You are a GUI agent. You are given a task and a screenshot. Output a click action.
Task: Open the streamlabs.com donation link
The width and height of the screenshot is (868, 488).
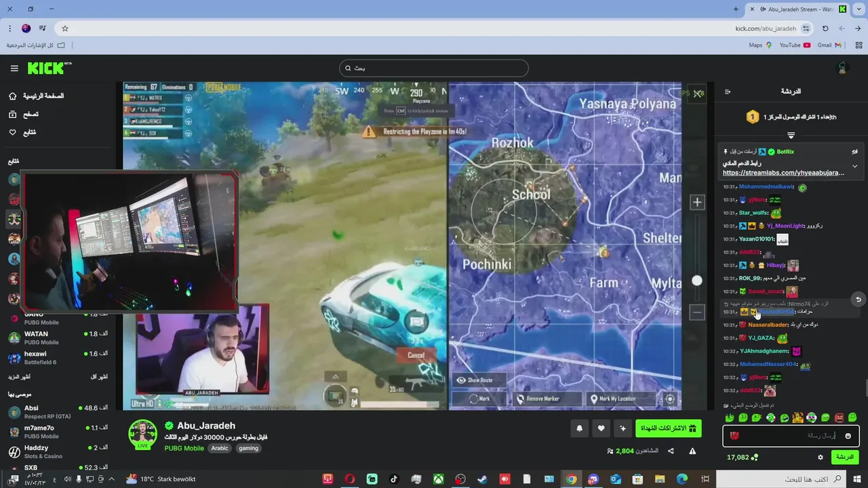coord(783,173)
